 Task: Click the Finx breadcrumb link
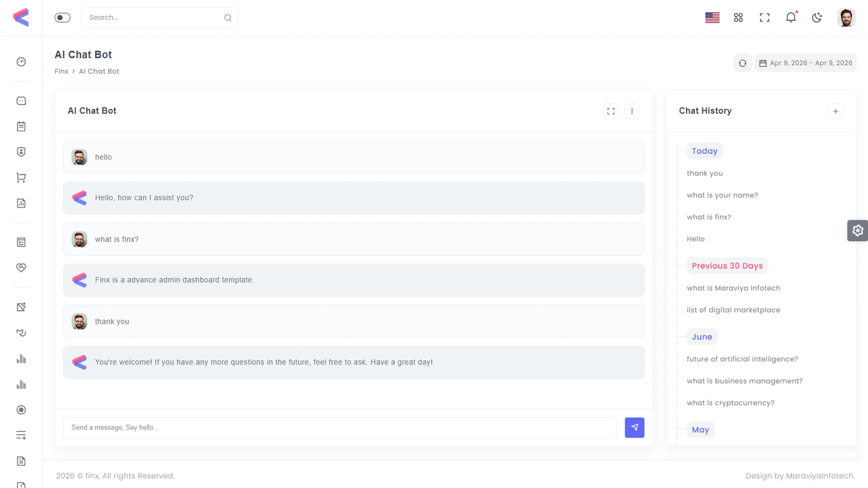click(x=61, y=71)
